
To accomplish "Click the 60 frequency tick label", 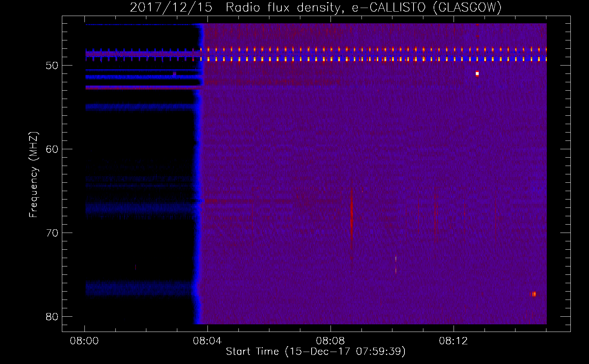I will [x=52, y=150].
